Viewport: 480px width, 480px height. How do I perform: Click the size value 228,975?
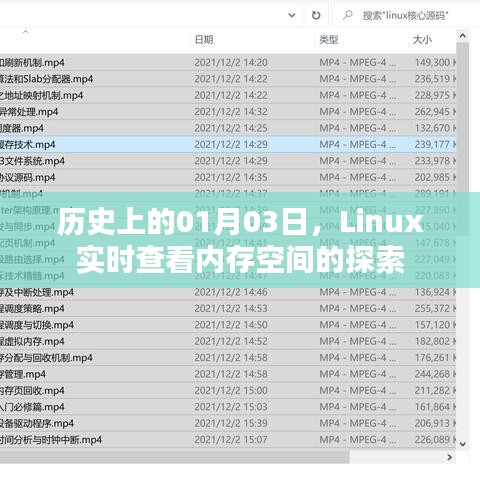pos(432,95)
